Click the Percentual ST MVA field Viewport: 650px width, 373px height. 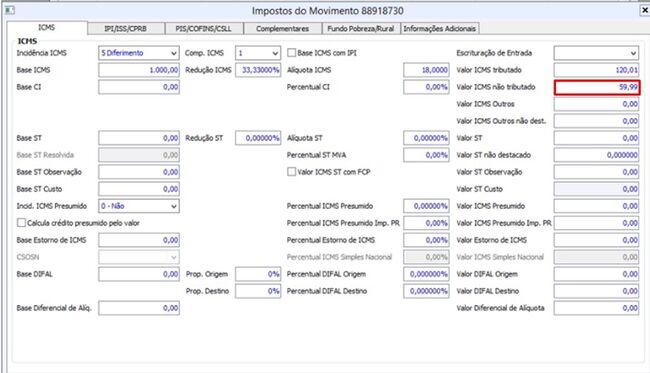coord(426,155)
